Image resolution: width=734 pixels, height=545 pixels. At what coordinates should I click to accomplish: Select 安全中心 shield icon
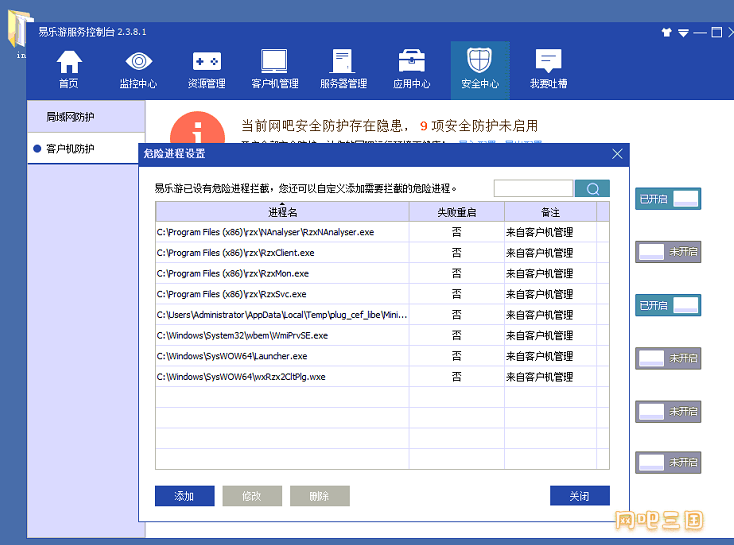click(480, 69)
